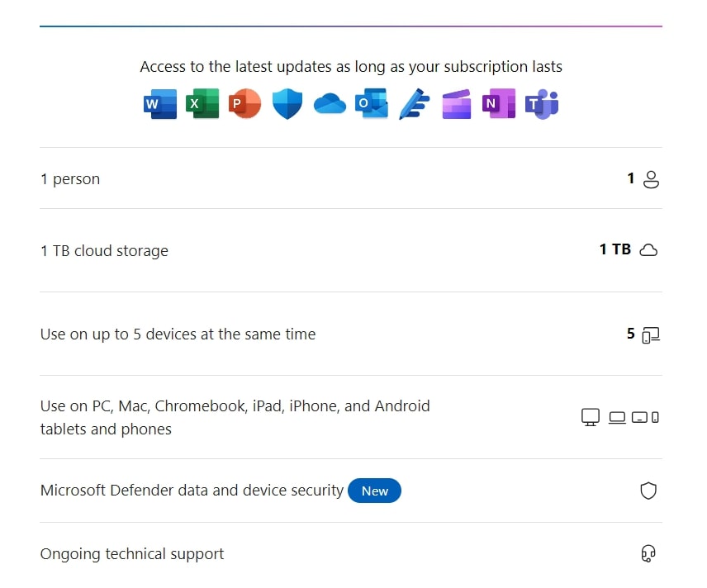
Task: Click the Excel app icon
Action: (x=202, y=104)
